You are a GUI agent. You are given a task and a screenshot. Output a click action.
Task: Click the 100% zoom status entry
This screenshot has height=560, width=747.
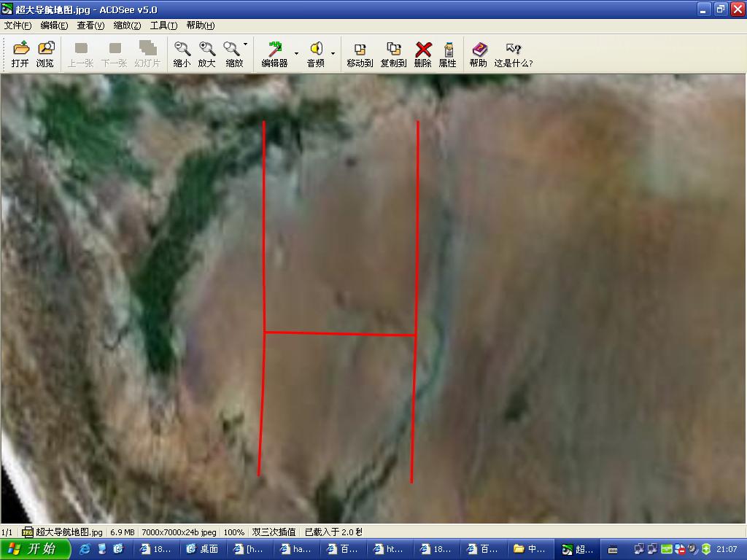pos(234,532)
